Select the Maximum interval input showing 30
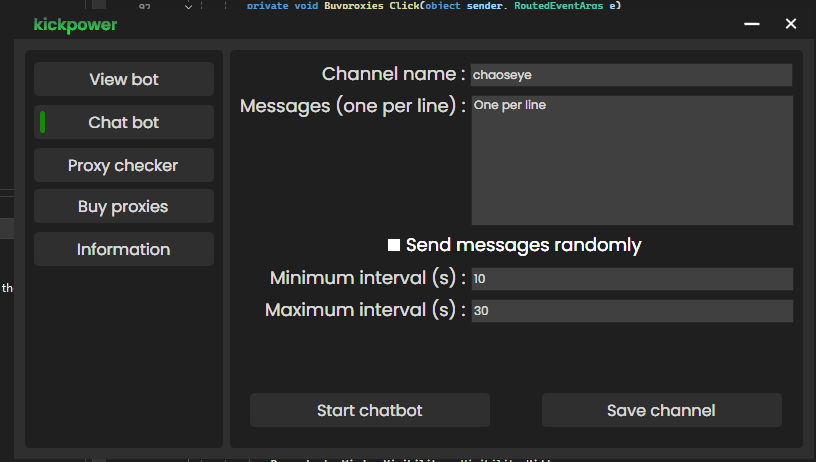 [x=631, y=311]
